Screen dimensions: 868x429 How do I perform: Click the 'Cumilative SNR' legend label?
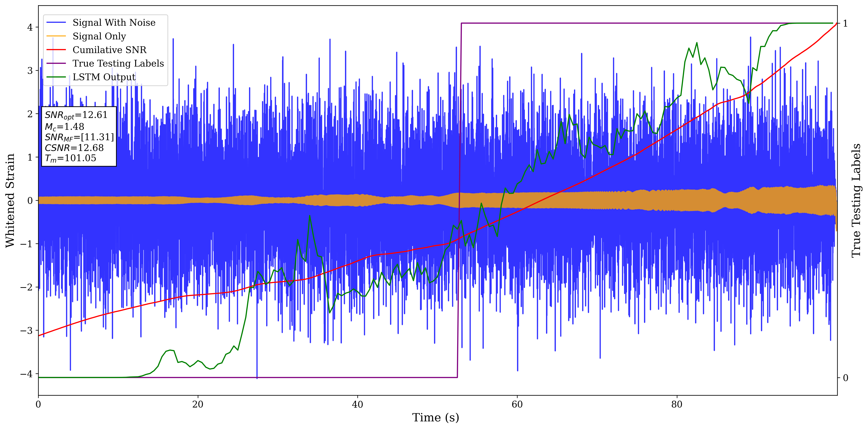point(109,50)
